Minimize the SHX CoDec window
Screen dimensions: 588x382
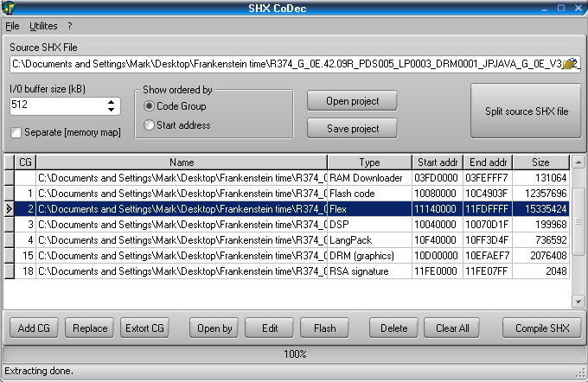tap(545, 9)
